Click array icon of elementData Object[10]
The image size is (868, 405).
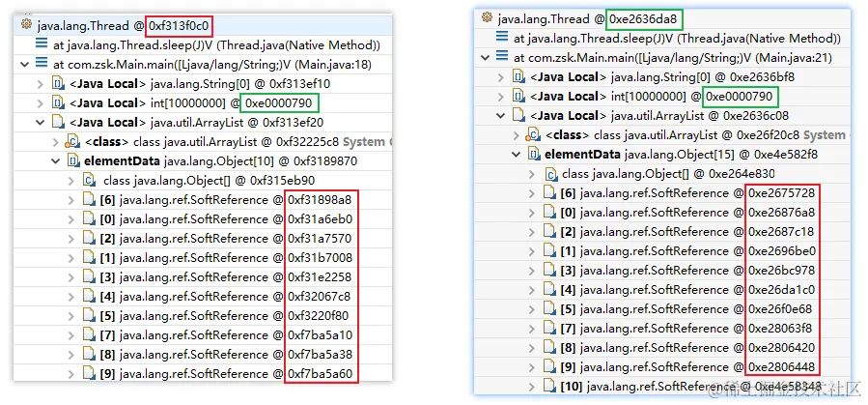pos(73,161)
